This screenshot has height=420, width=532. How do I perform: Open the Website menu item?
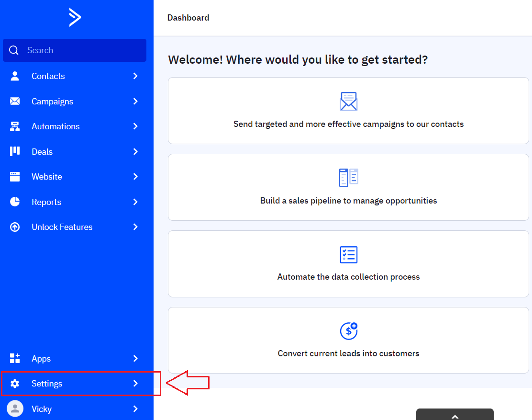[75, 177]
